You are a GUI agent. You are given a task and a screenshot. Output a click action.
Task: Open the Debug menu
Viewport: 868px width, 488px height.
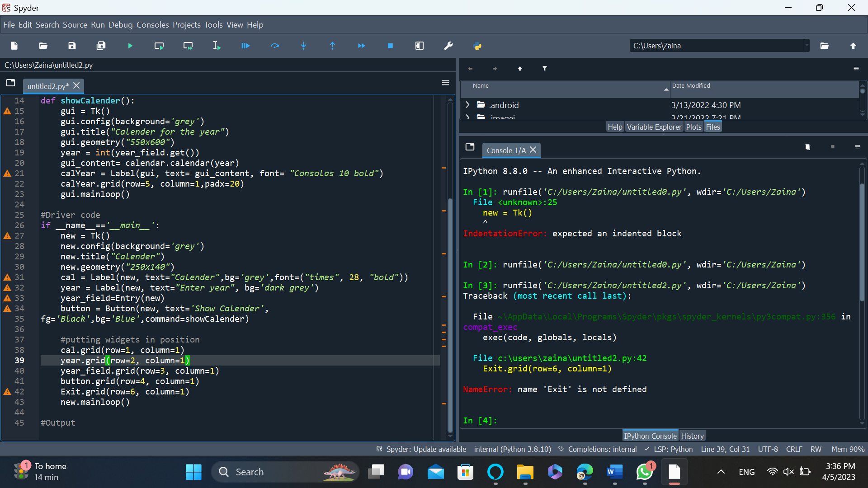coord(120,25)
